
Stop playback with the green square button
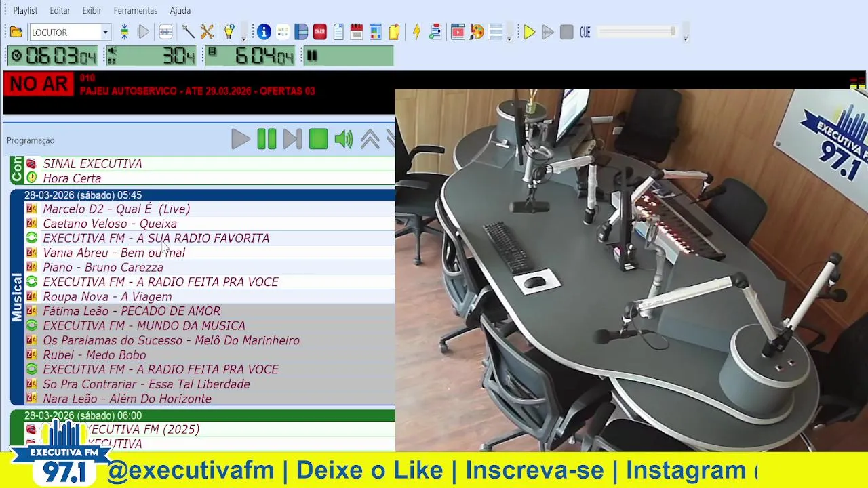point(318,140)
